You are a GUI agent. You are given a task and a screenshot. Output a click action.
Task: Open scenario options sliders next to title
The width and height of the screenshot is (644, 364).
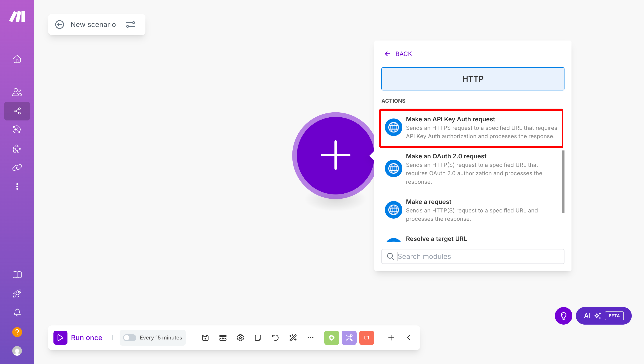pyautogui.click(x=131, y=25)
